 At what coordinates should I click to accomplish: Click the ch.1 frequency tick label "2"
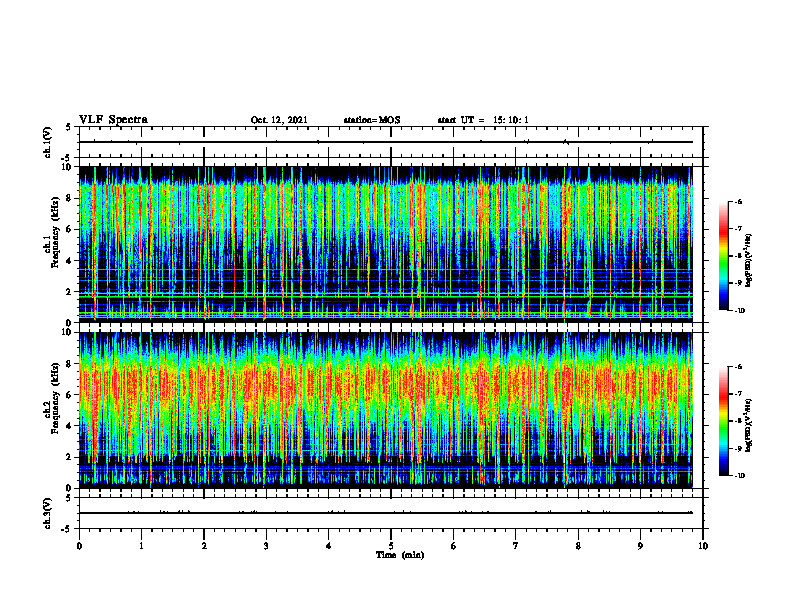[x=70, y=292]
